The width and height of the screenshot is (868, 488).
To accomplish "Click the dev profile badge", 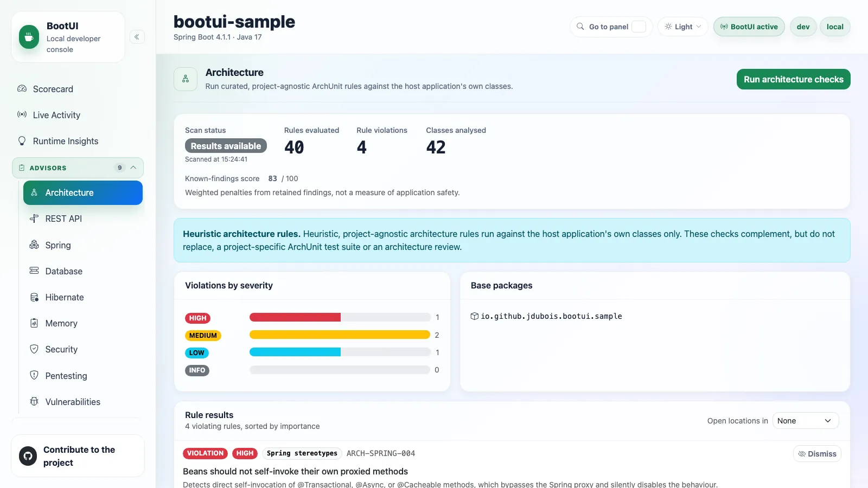I will pyautogui.click(x=803, y=27).
